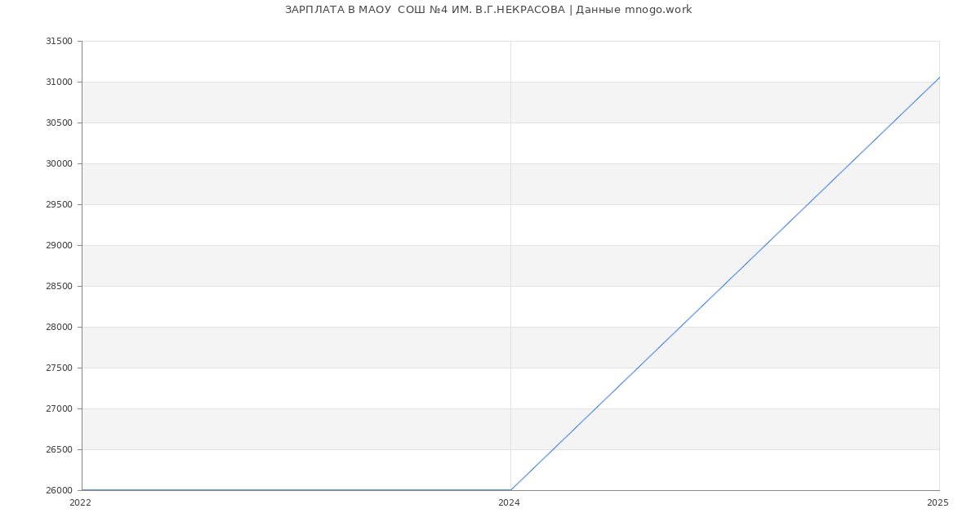Click the chart title text
This screenshot has height=531, width=980.
click(x=488, y=10)
